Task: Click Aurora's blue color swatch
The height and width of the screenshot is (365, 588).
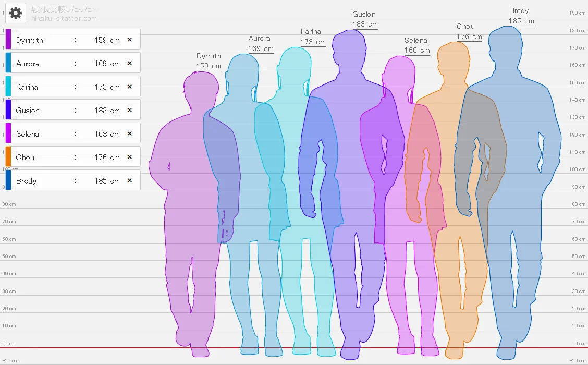Action: (x=8, y=63)
